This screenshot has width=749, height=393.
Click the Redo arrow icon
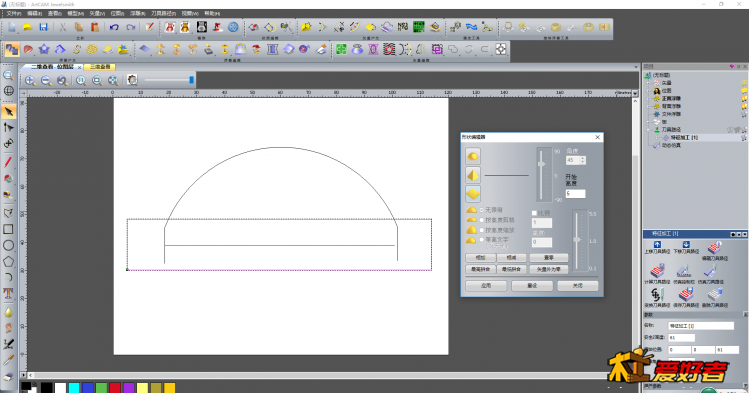[130, 27]
